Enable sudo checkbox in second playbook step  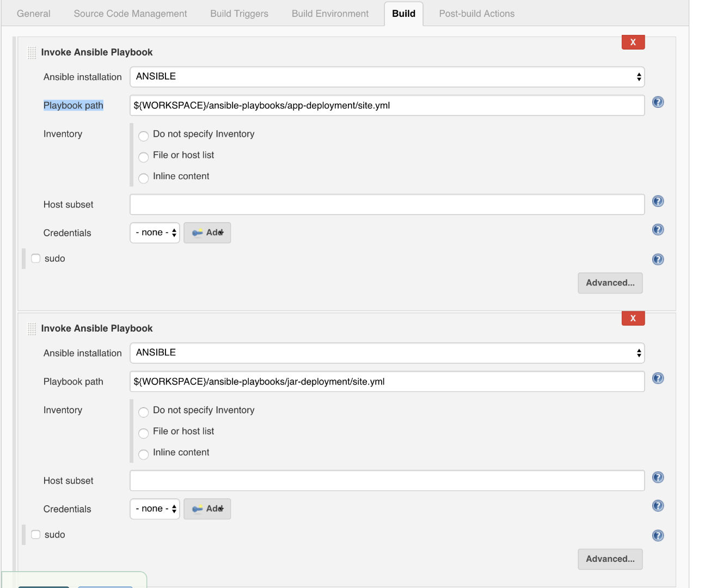[36, 534]
